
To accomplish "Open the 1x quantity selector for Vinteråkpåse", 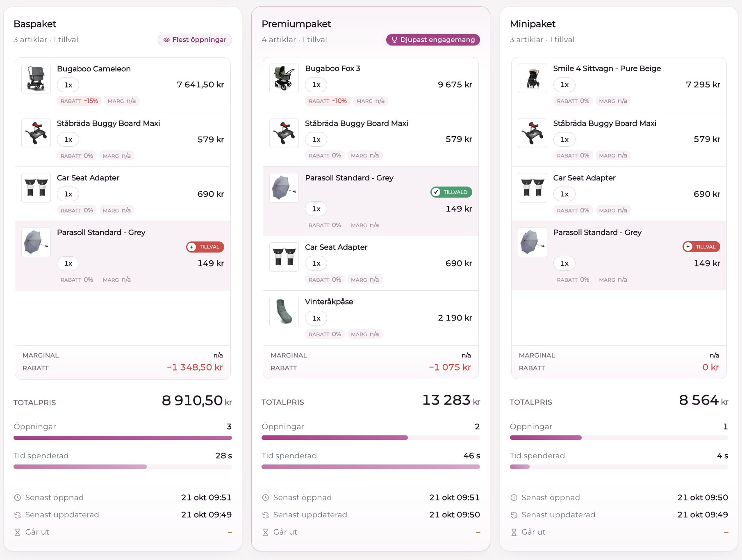I will point(316,318).
